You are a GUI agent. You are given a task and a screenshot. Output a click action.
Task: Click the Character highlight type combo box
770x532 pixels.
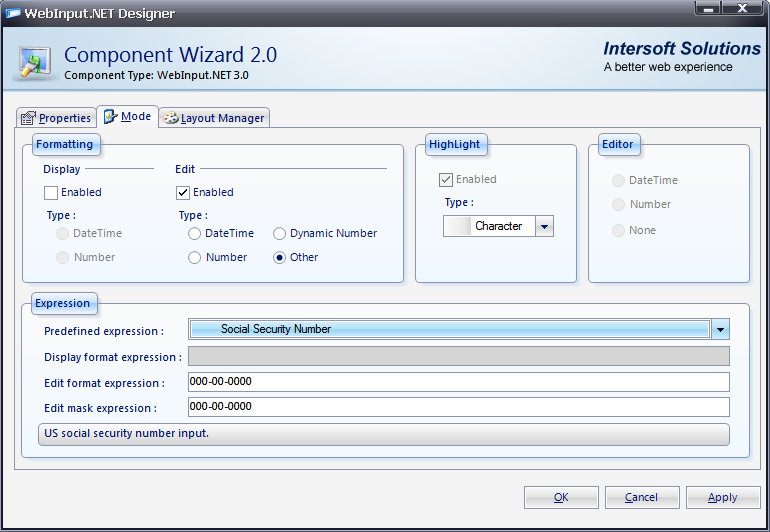pos(490,227)
